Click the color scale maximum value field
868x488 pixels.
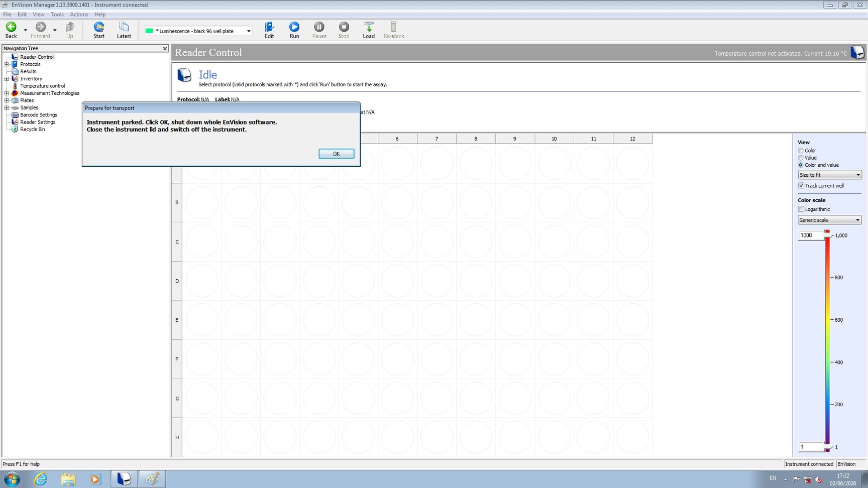tap(811, 235)
